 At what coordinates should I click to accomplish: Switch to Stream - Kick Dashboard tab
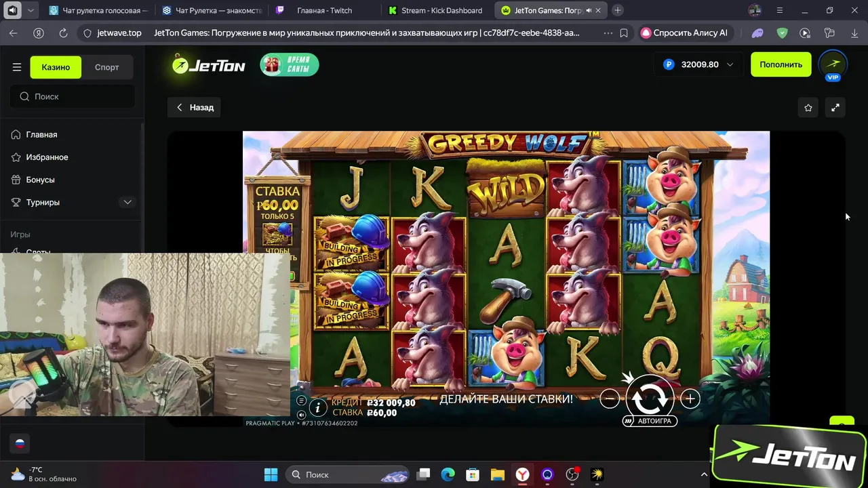[437, 10]
